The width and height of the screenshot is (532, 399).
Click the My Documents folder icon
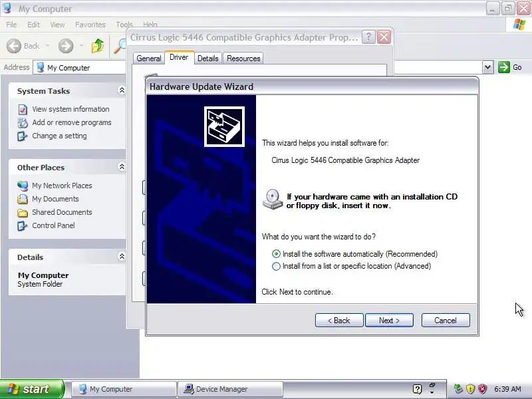pyautogui.click(x=23, y=199)
